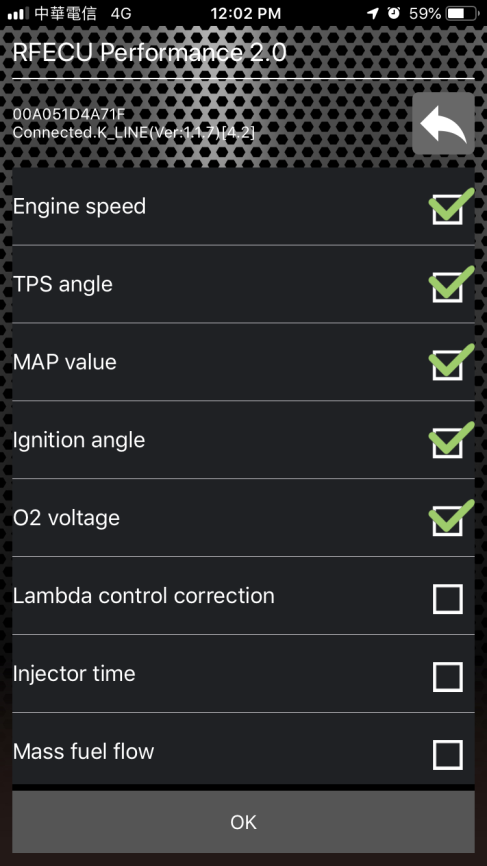This screenshot has height=866, width=487.
Task: Tap the Connected K_LINE status text
Action: [x=134, y=133]
